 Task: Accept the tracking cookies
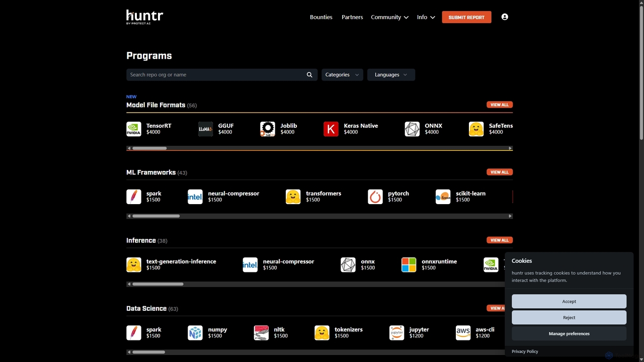click(x=569, y=301)
